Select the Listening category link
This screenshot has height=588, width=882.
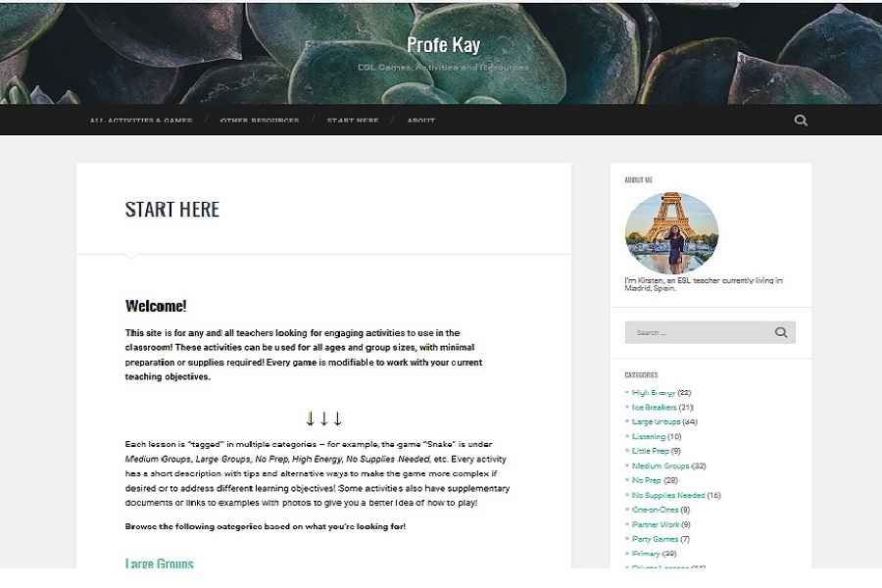pyautogui.click(x=649, y=437)
